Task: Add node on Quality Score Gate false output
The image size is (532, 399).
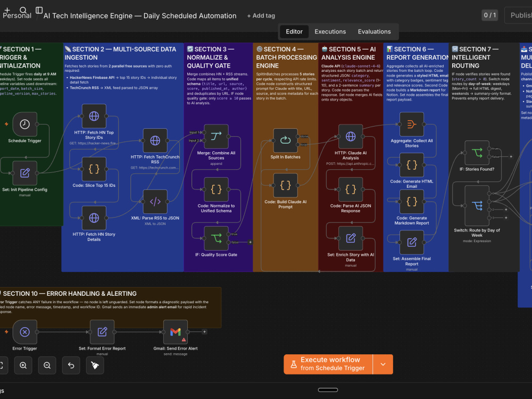Action: pyautogui.click(x=250, y=242)
